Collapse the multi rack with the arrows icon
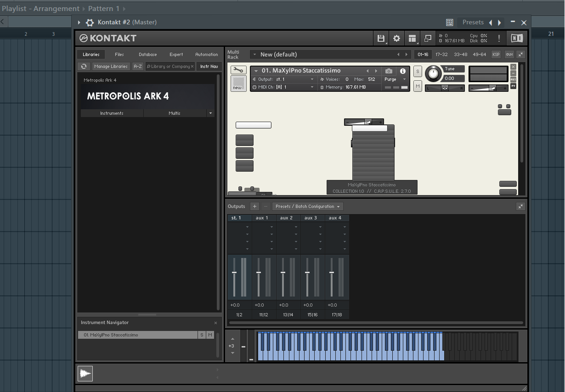The width and height of the screenshot is (565, 392). coord(520,54)
